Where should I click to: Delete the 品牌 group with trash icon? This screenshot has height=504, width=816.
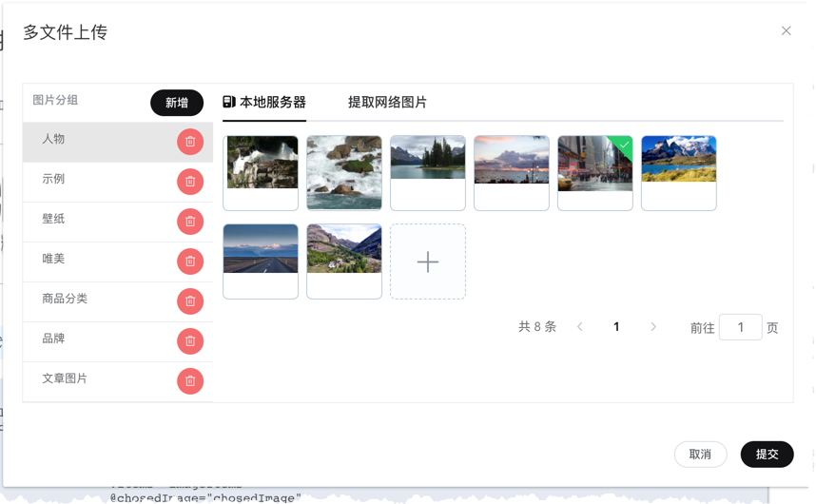[x=190, y=341]
